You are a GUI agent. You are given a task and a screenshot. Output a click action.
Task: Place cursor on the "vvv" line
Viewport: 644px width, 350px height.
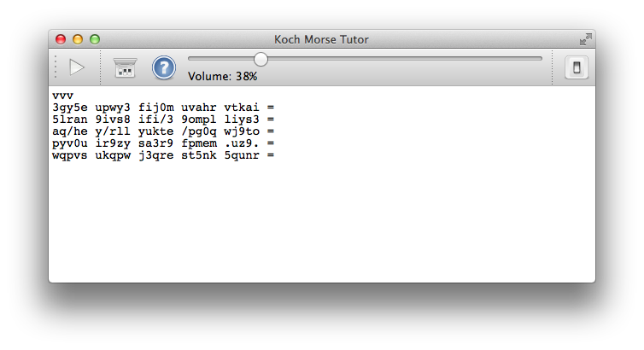[x=63, y=96]
